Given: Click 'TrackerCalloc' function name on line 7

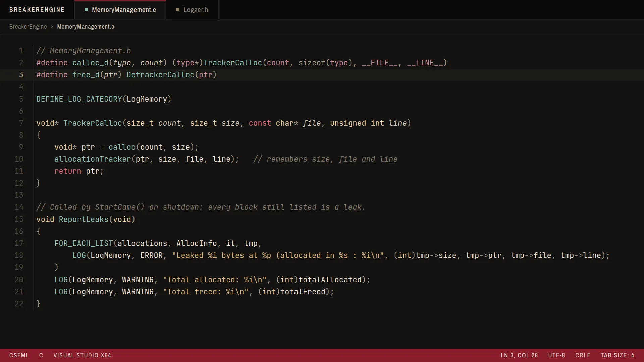Looking at the screenshot, I should tap(93, 123).
